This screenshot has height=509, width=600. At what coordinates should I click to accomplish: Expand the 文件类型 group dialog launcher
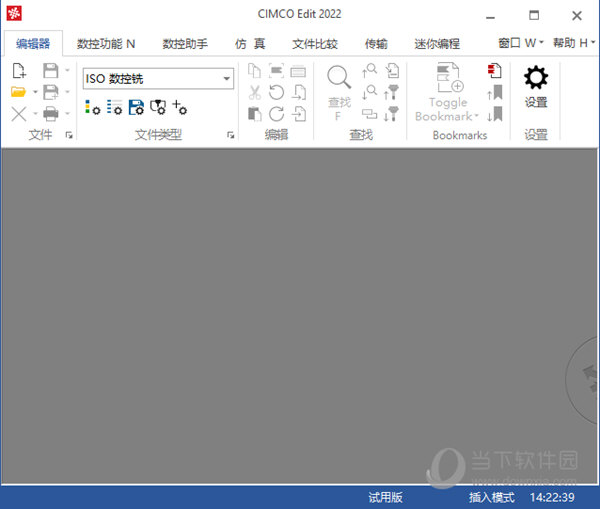tap(230, 135)
